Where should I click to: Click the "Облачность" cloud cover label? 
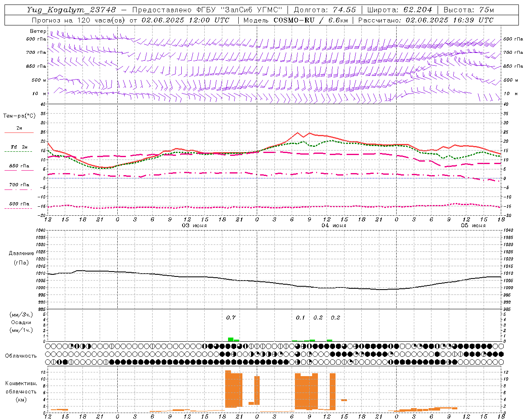click(x=21, y=356)
